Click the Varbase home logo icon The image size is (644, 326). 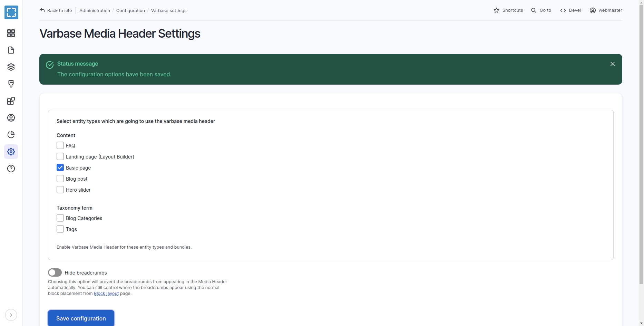click(11, 12)
